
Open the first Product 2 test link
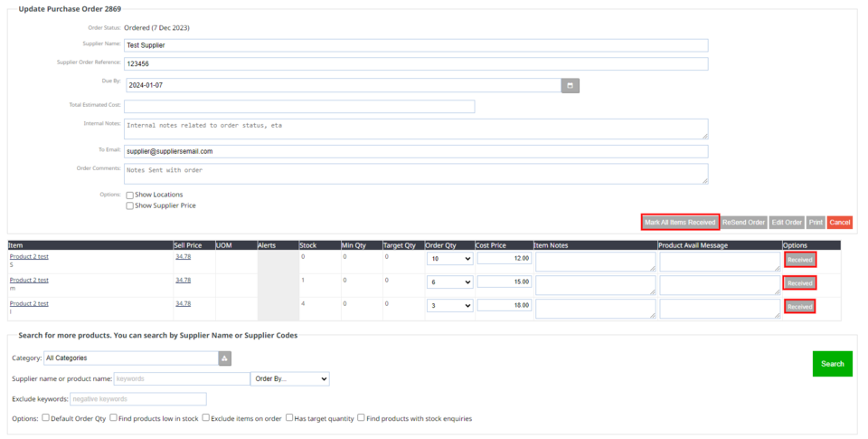tap(29, 256)
